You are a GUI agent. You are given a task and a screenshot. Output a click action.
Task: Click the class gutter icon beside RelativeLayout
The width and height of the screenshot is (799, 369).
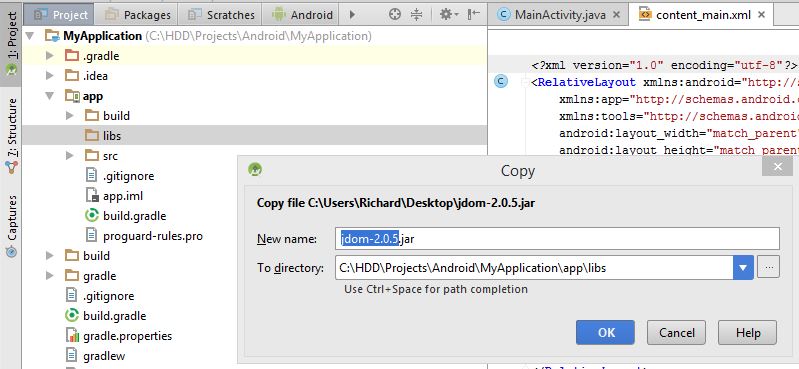(501, 82)
